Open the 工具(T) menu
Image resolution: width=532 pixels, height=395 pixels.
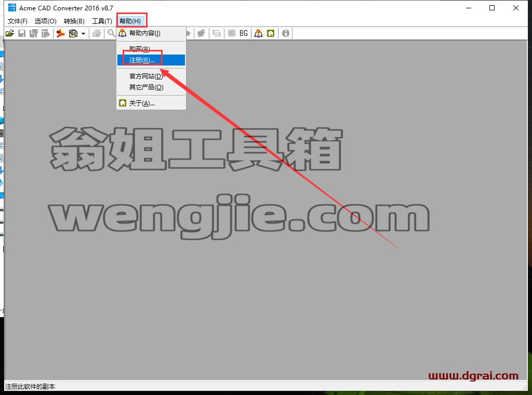click(x=102, y=21)
